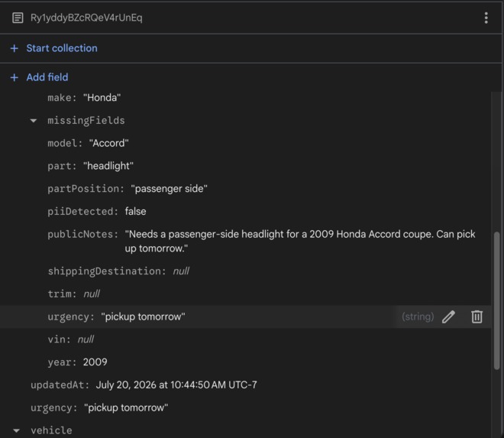Click the vin field null value
The height and width of the screenshot is (438, 504).
click(x=86, y=339)
